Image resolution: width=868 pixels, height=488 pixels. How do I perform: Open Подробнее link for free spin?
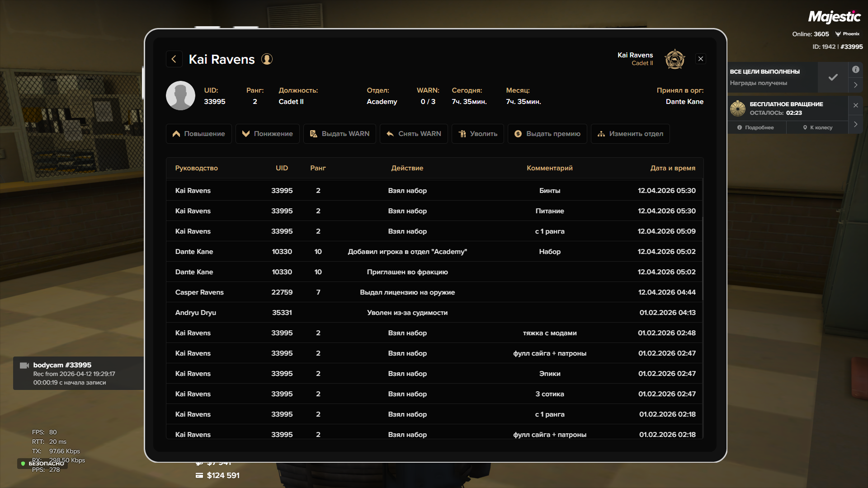[x=755, y=128]
